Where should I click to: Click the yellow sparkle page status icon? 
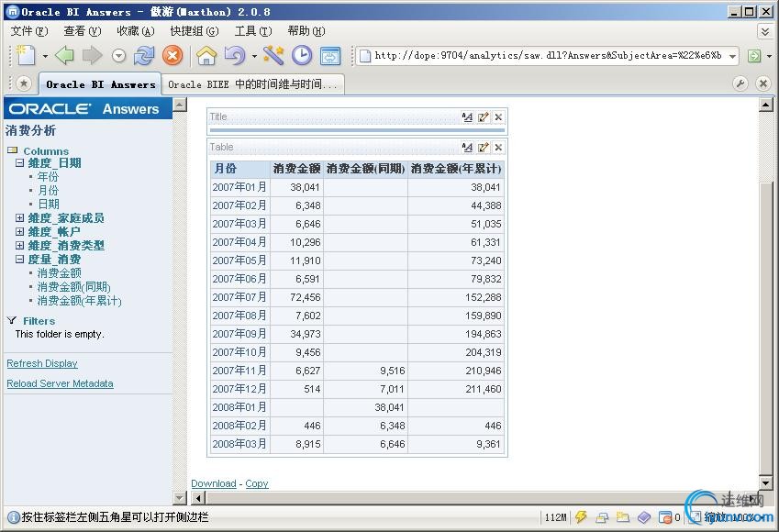click(622, 517)
